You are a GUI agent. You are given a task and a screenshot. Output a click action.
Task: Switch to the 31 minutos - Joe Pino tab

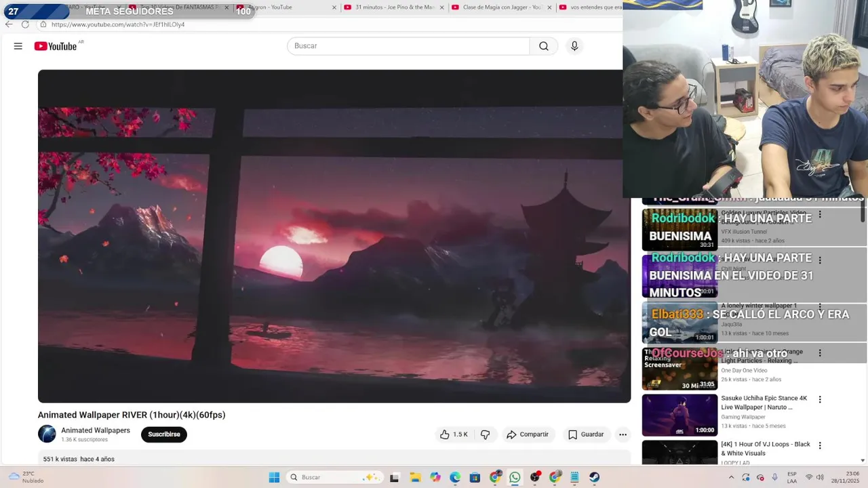coord(395,7)
